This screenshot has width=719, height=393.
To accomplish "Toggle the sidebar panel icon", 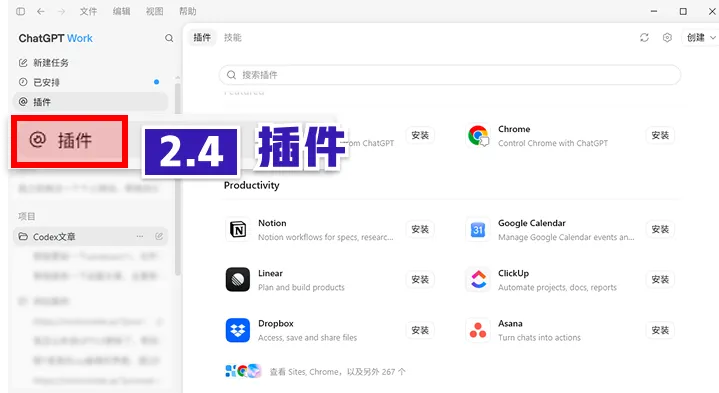I will point(20,11).
